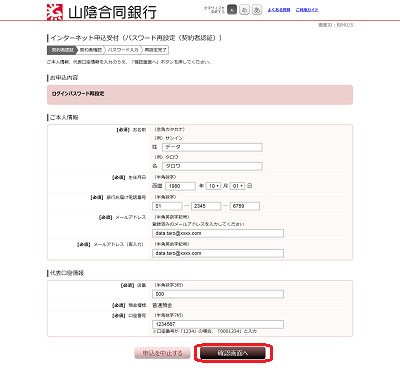This screenshot has width=400, height=368.
Task: Select the large font size button
Action: (257, 10)
